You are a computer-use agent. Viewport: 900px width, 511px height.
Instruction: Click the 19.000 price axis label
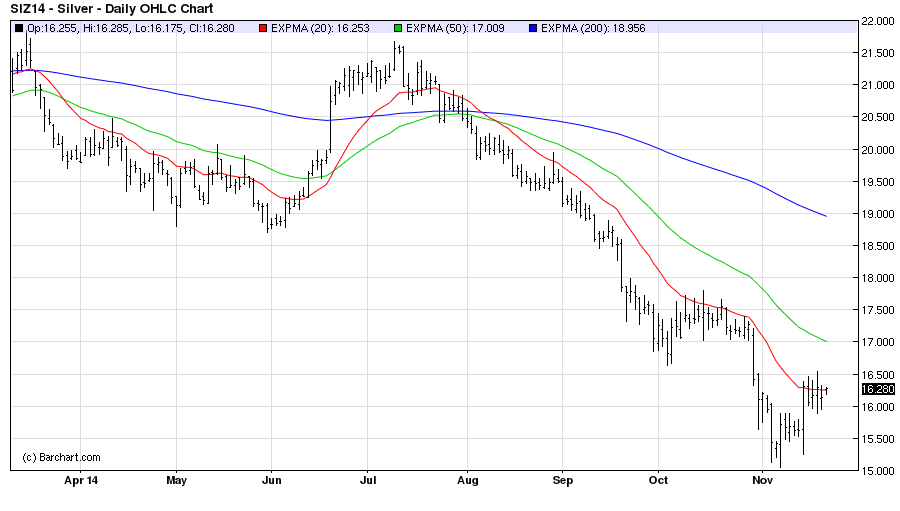click(877, 214)
